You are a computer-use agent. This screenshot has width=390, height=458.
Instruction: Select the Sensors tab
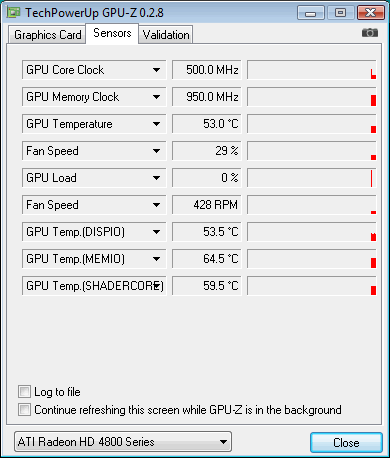click(112, 33)
